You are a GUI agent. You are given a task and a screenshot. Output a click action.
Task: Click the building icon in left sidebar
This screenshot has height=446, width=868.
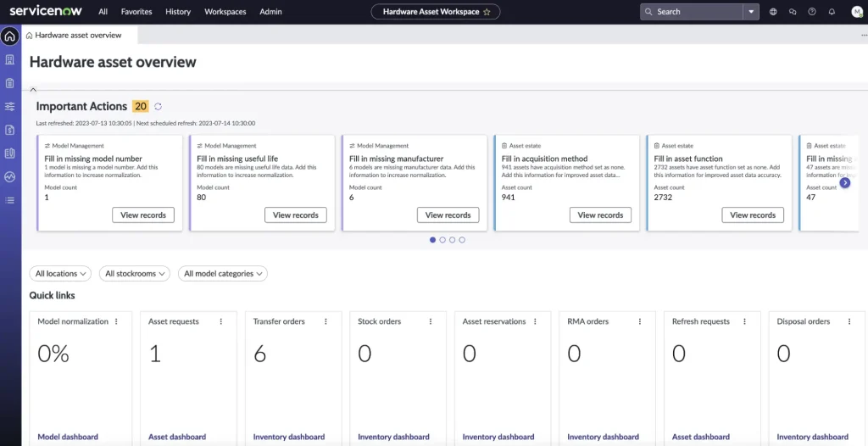(9, 60)
